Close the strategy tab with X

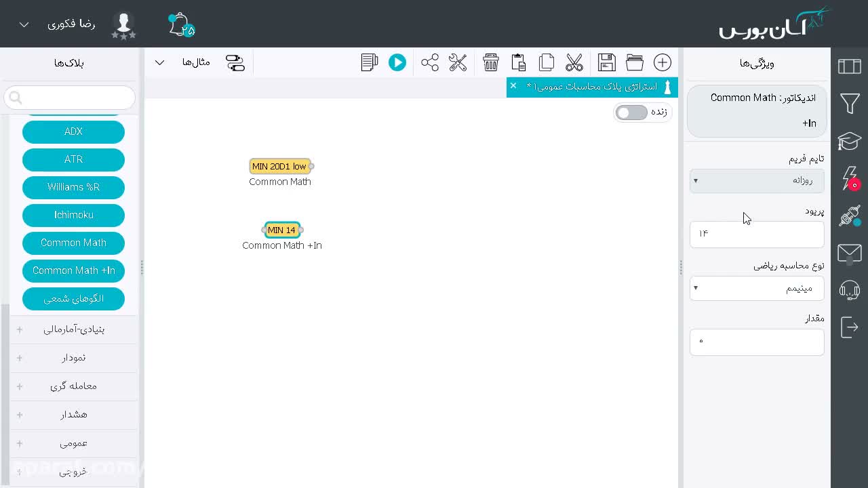click(x=513, y=85)
